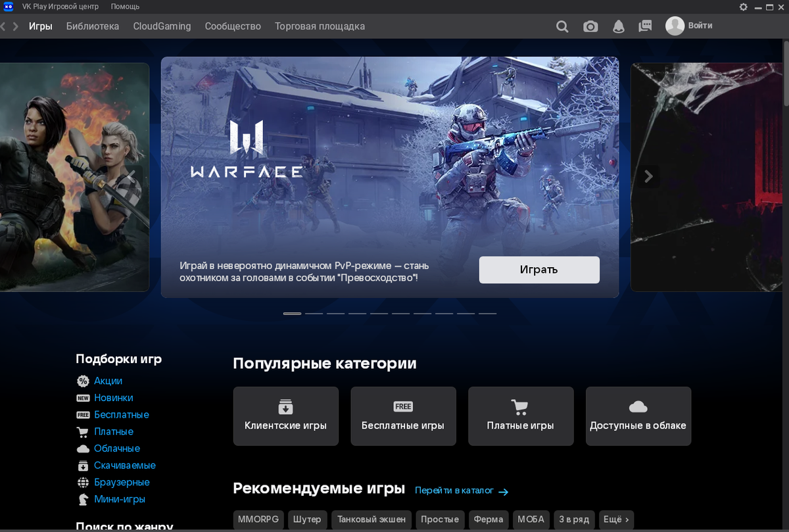Click the download box icon beside Скачиваемые
This screenshot has height=532, width=789.
83,466
